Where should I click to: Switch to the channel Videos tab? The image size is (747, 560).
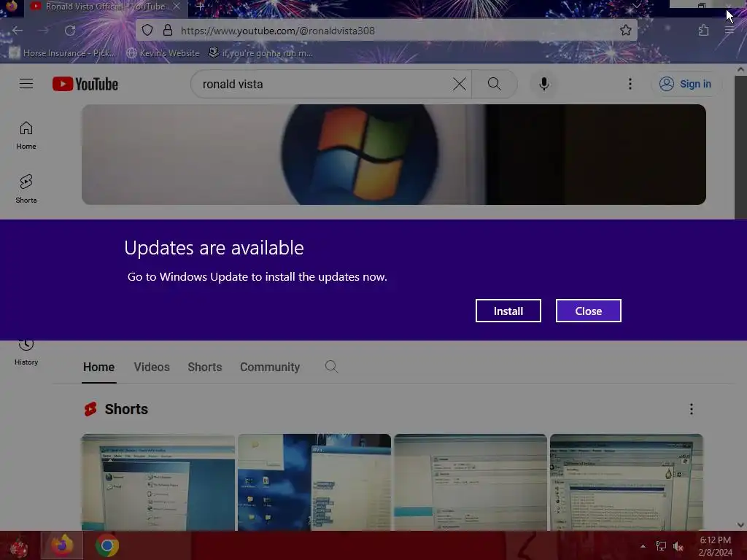pyautogui.click(x=152, y=367)
